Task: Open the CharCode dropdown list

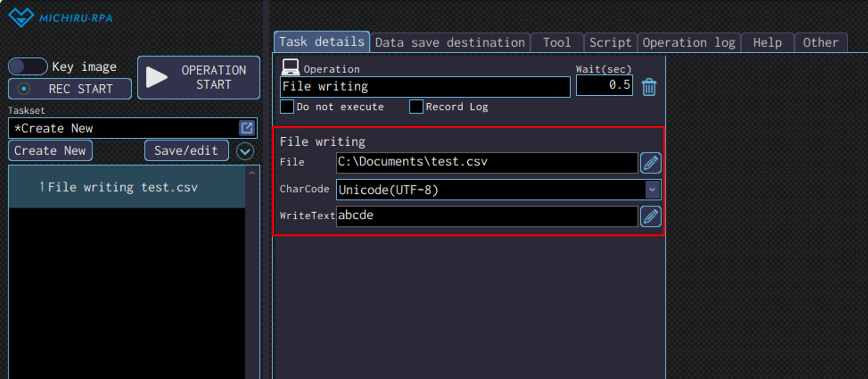Action: 652,189
